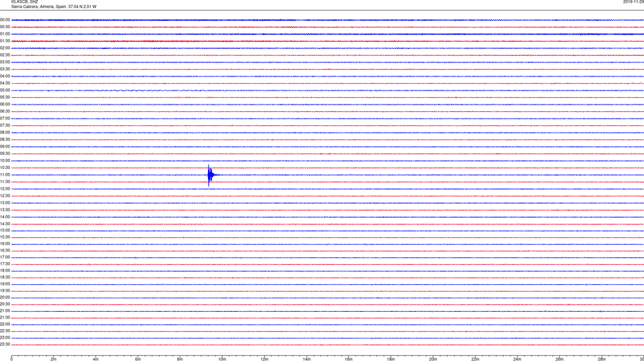The width and height of the screenshot is (644, 362).
Task: Select the 13:00 row time label
Action: tap(5, 202)
